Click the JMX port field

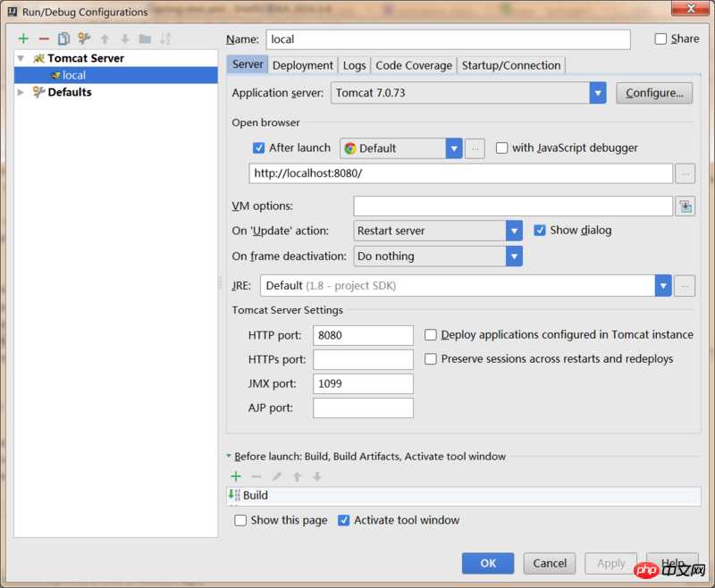point(363,383)
